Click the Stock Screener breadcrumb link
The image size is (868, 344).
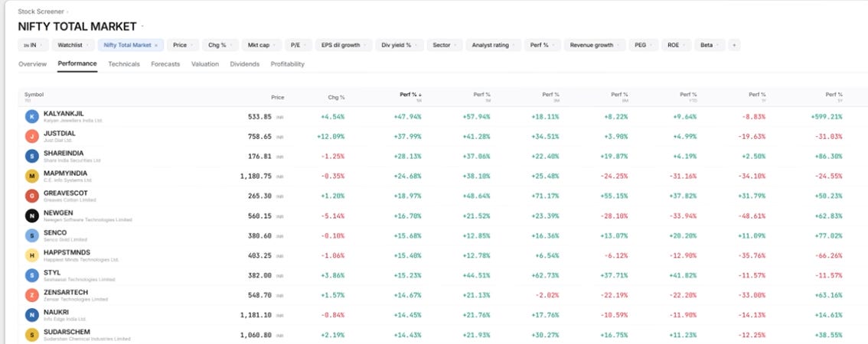click(x=41, y=11)
